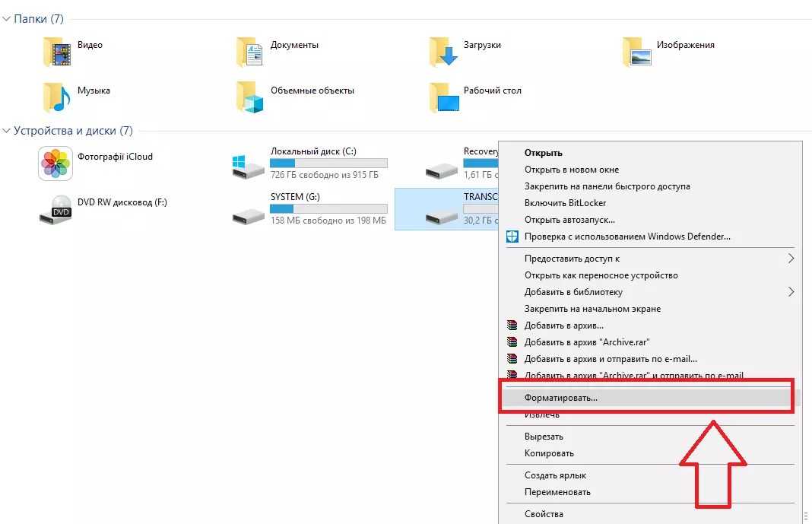
Task: Open the Музыка folder icon
Action: pos(56,97)
